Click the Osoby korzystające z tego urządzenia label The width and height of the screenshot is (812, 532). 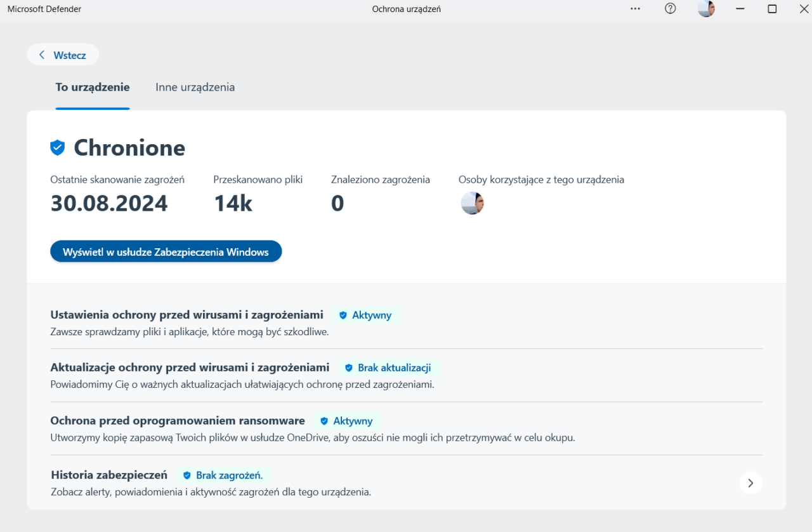point(541,180)
